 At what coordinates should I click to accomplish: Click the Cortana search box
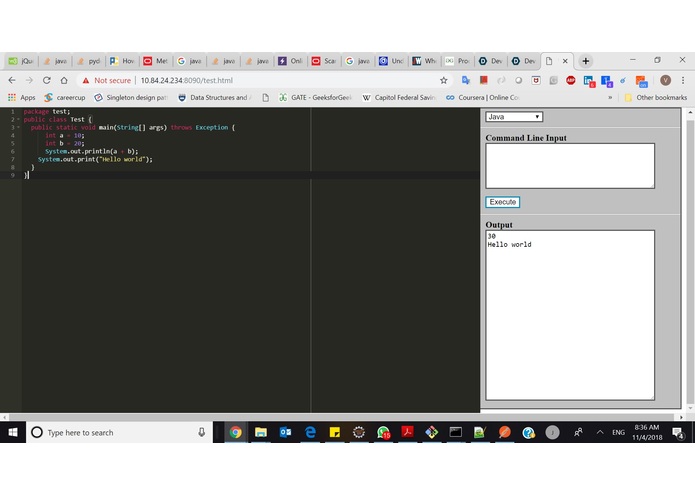[x=119, y=432]
